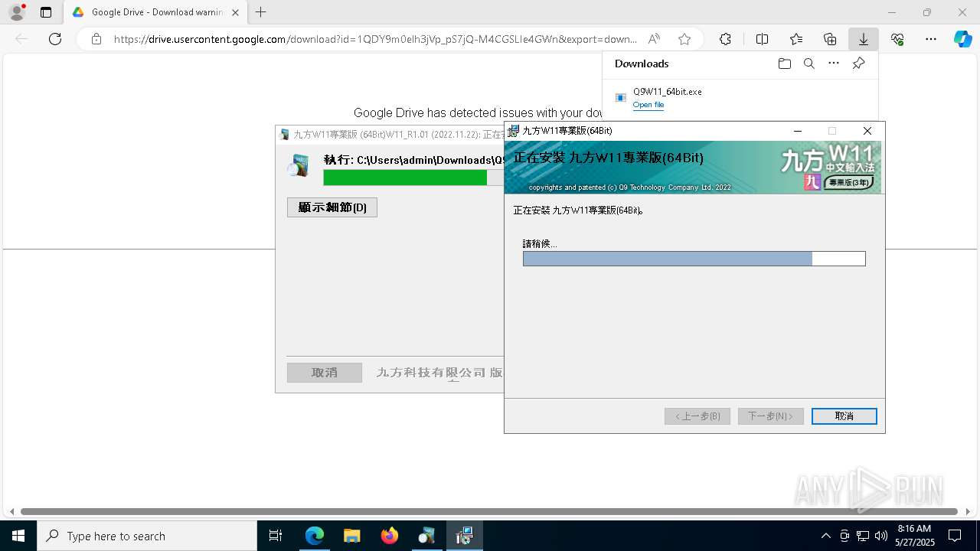
Task: Click the installer title bar icon
Action: (514, 131)
